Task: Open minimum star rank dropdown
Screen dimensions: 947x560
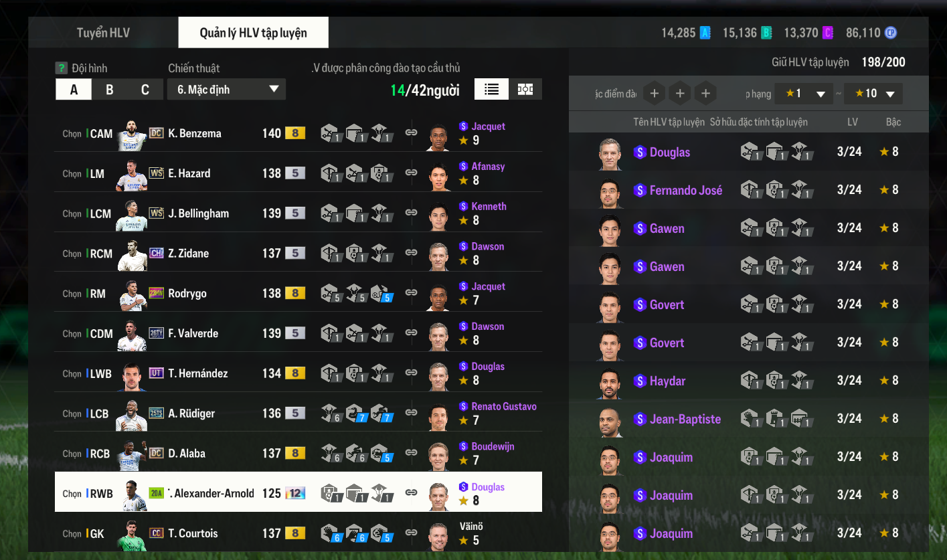Action: click(804, 94)
